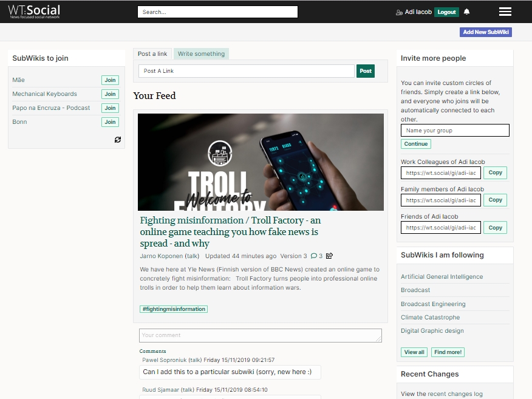The height and width of the screenshot is (399, 532).
Task: Switch to the Post a link tab
Action: point(152,53)
